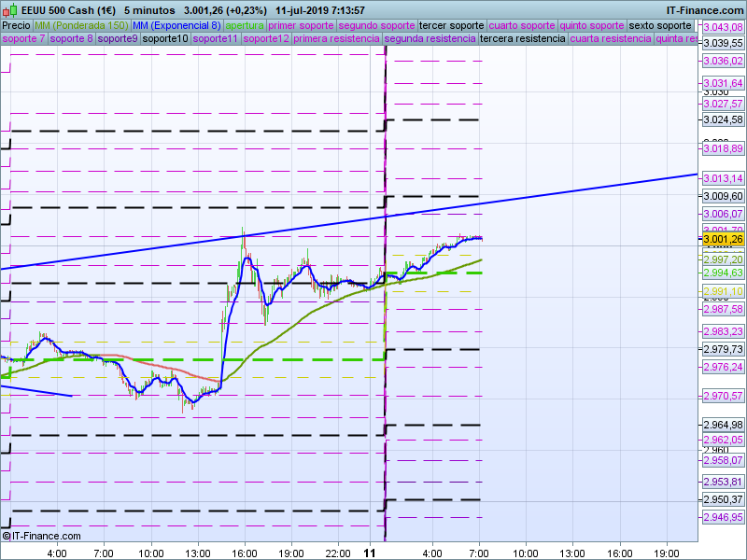The image size is (747, 560).
Task: Click the IT-Finance.com logo icon at bottom left
Action: coord(7,537)
